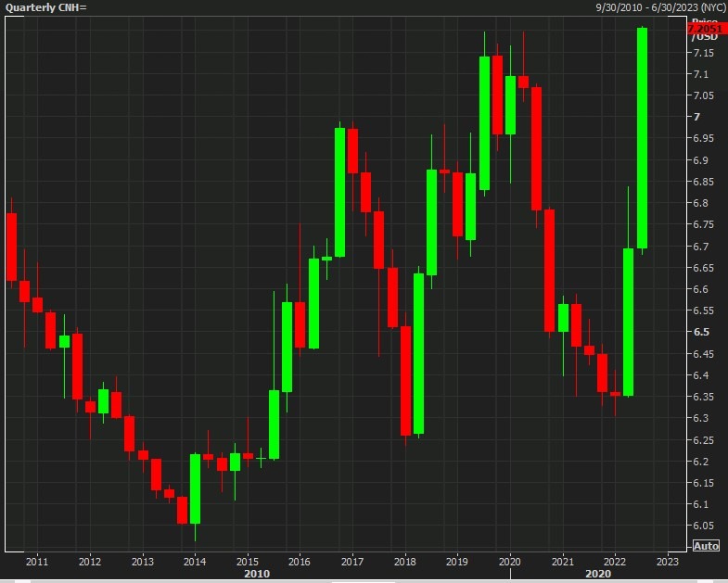The image size is (728, 583).
Task: Click the 2017 year label on time axis
Action: pyautogui.click(x=351, y=562)
